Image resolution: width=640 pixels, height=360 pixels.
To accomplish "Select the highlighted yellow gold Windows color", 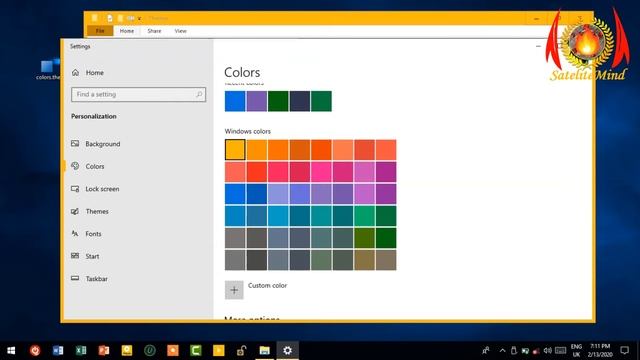I will [235, 149].
